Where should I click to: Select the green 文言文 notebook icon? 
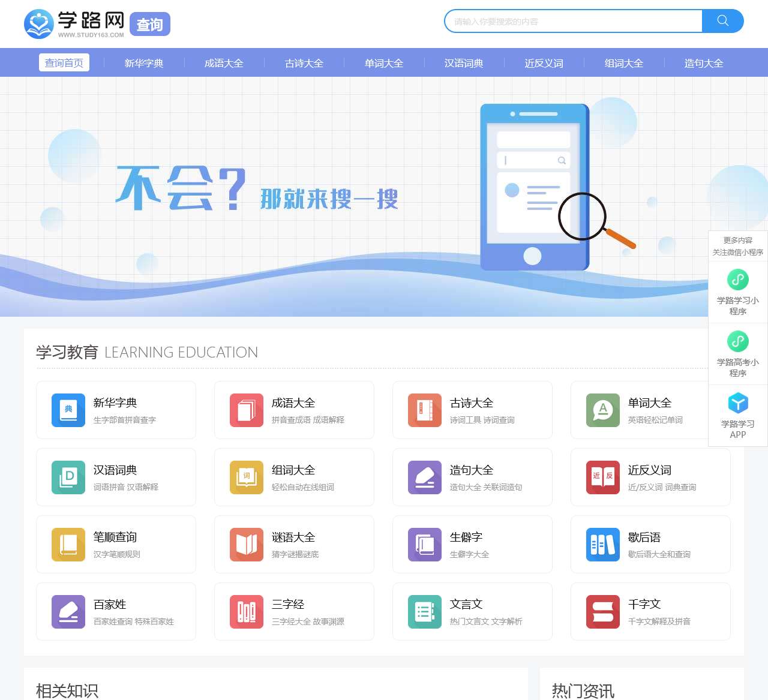pyautogui.click(x=424, y=612)
